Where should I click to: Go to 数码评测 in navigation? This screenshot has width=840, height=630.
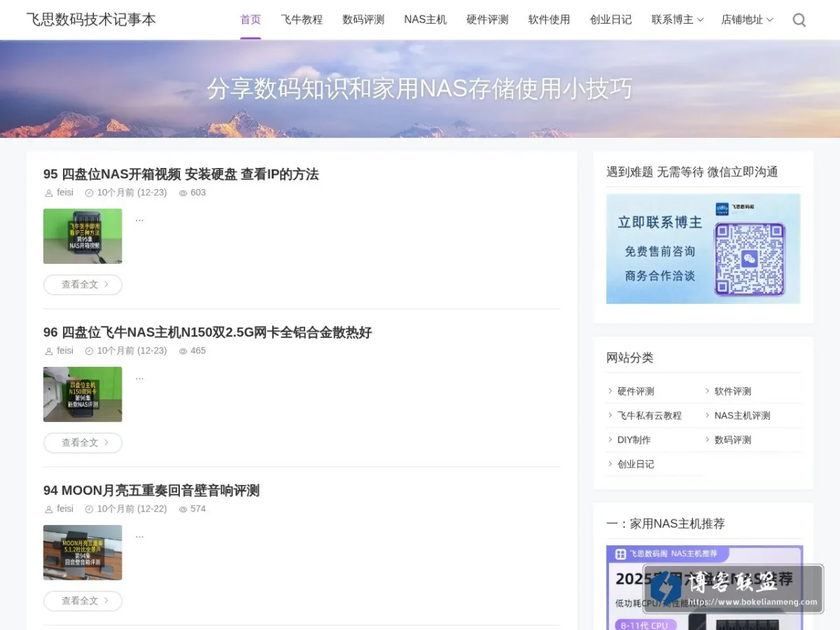(x=363, y=20)
